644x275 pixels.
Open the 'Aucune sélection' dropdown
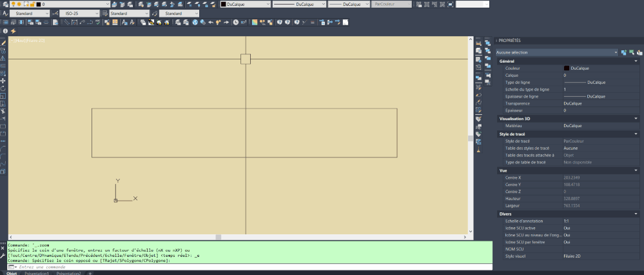pos(616,52)
